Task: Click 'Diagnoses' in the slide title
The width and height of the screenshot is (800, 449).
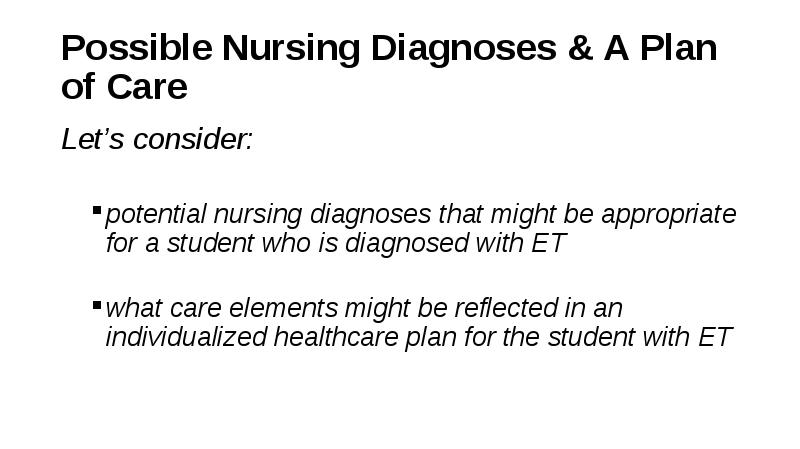Action: click(463, 50)
